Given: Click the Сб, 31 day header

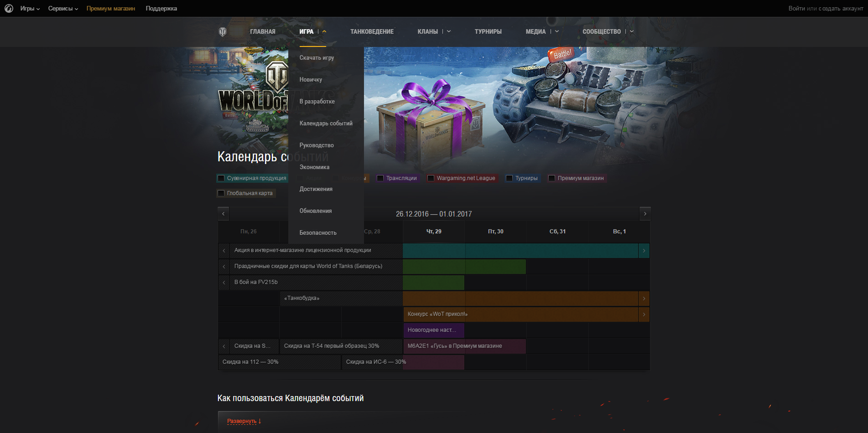Looking at the screenshot, I should click(x=557, y=232).
